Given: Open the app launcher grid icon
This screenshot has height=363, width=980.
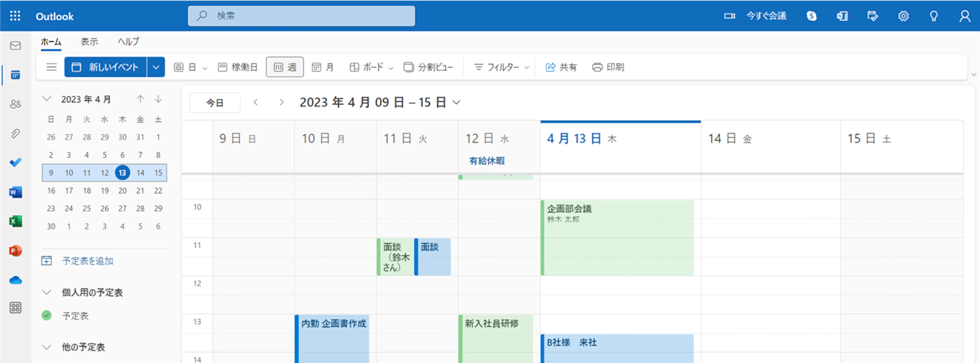Looking at the screenshot, I should (x=15, y=16).
